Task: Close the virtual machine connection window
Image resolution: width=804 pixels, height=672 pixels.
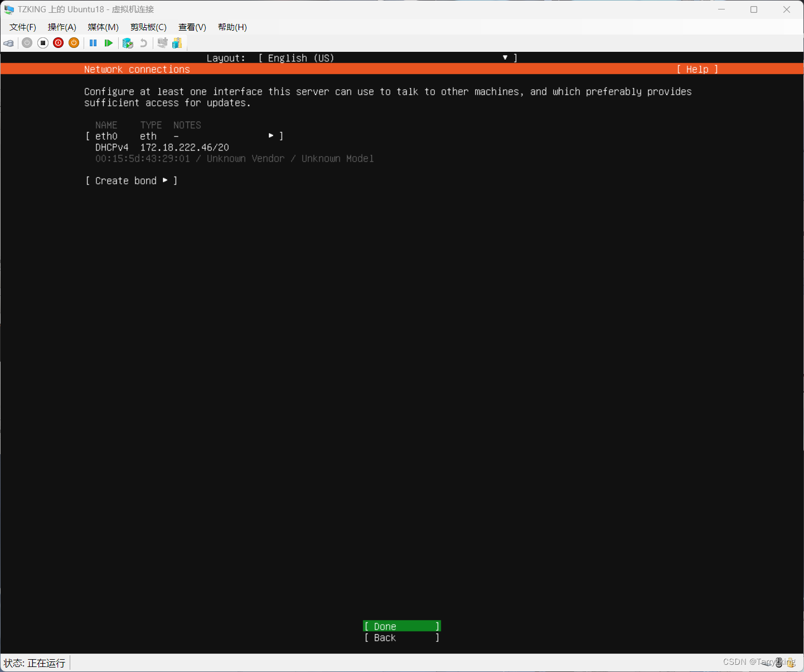Action: [x=787, y=9]
